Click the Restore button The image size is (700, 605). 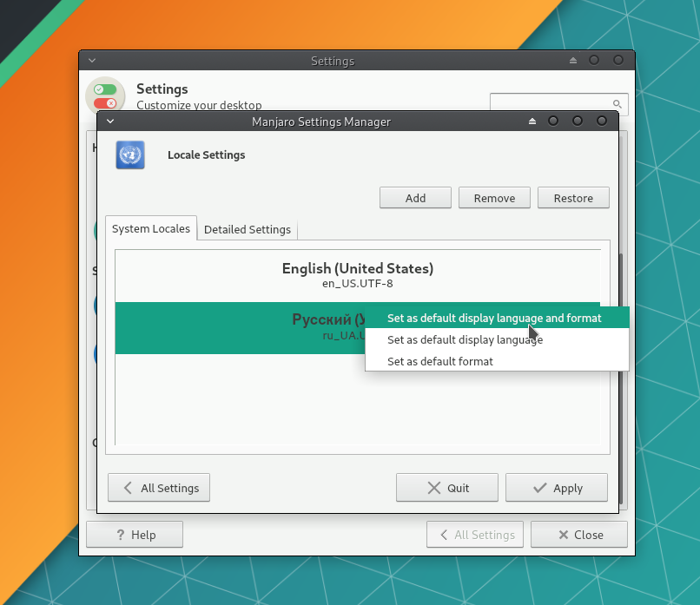(x=573, y=198)
